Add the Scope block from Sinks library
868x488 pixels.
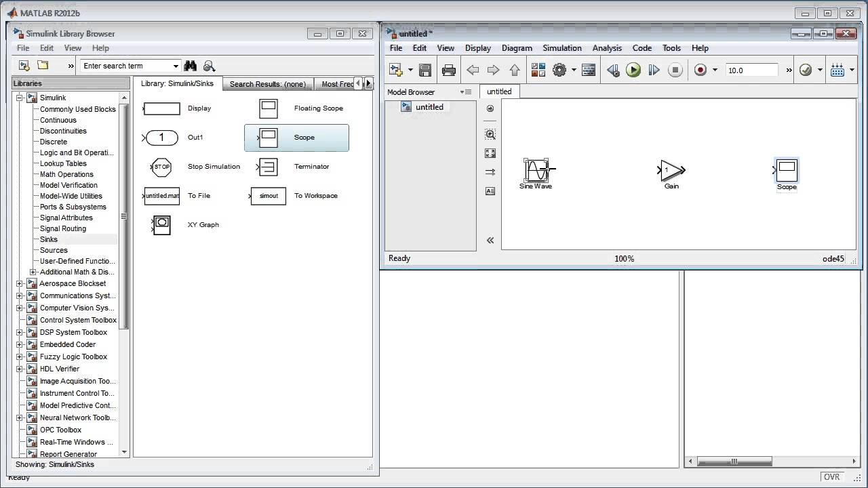point(296,138)
